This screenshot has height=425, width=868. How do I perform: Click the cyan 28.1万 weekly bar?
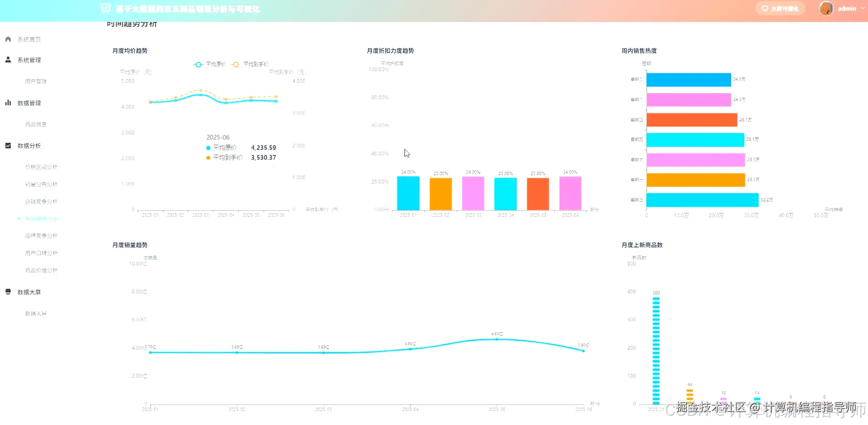tap(695, 140)
